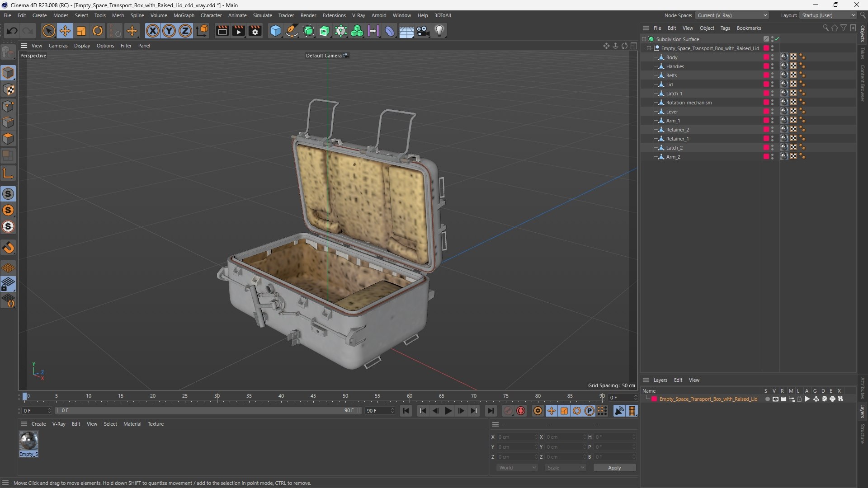
Task: Render to Picture Viewer
Action: click(x=238, y=31)
